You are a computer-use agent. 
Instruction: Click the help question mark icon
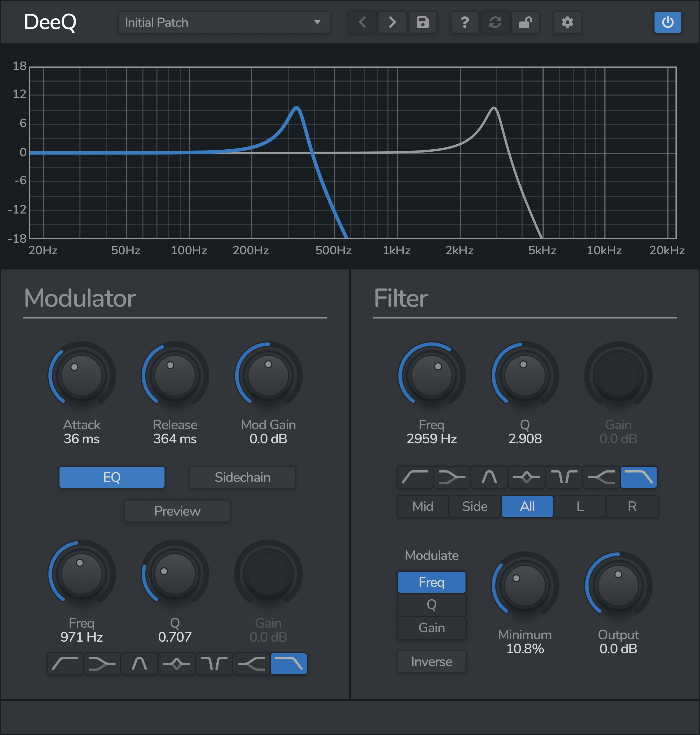(x=464, y=22)
